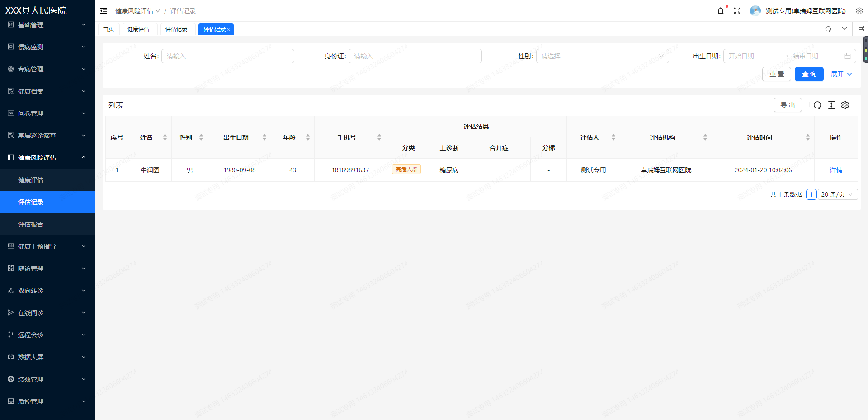Click the 问卷管理 sidebar icon
Viewport: 868px width, 420px height.
click(x=11, y=113)
